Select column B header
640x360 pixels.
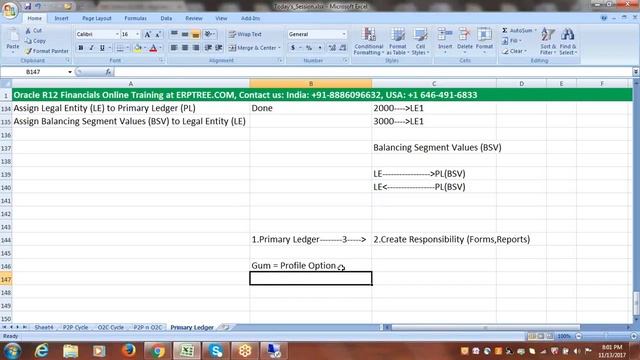(311, 84)
